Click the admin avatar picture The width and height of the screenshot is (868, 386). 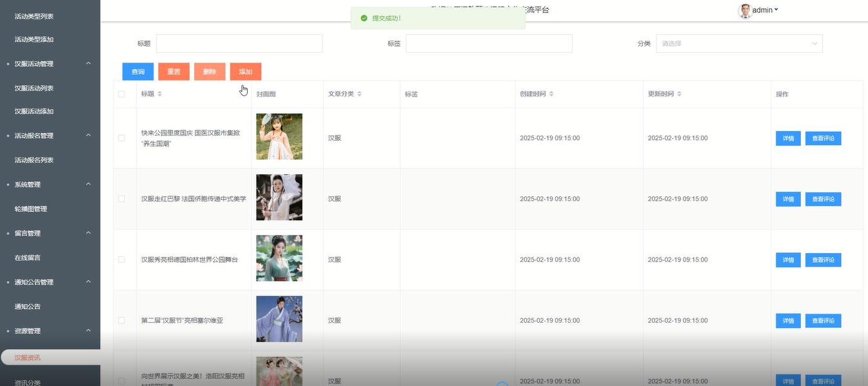(745, 10)
